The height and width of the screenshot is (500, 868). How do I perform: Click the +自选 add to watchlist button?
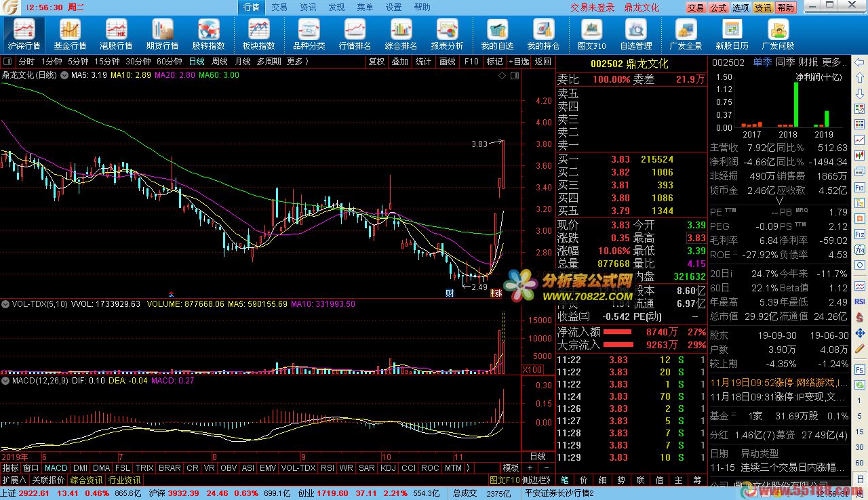tap(519, 62)
